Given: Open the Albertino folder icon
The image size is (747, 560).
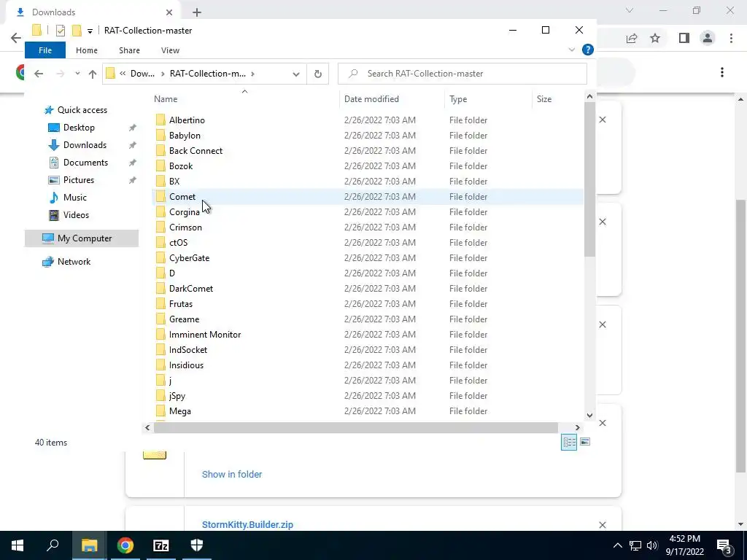Looking at the screenshot, I should 160,120.
